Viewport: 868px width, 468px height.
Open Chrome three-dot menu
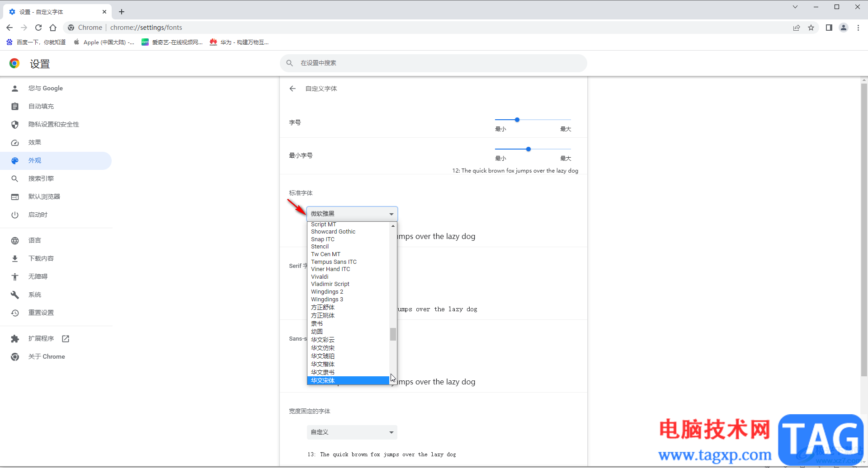tap(858, 28)
